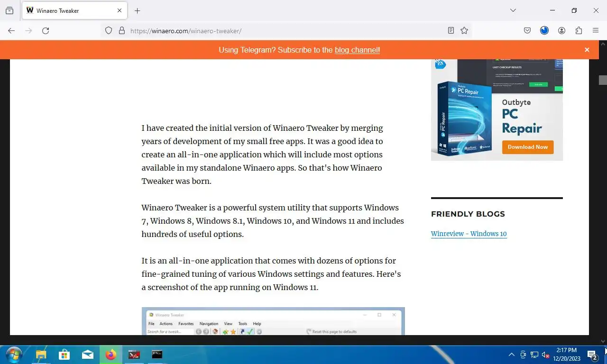The height and width of the screenshot is (364, 607).
Task: Open the clock showing 2:17 PM
Action: (x=566, y=355)
